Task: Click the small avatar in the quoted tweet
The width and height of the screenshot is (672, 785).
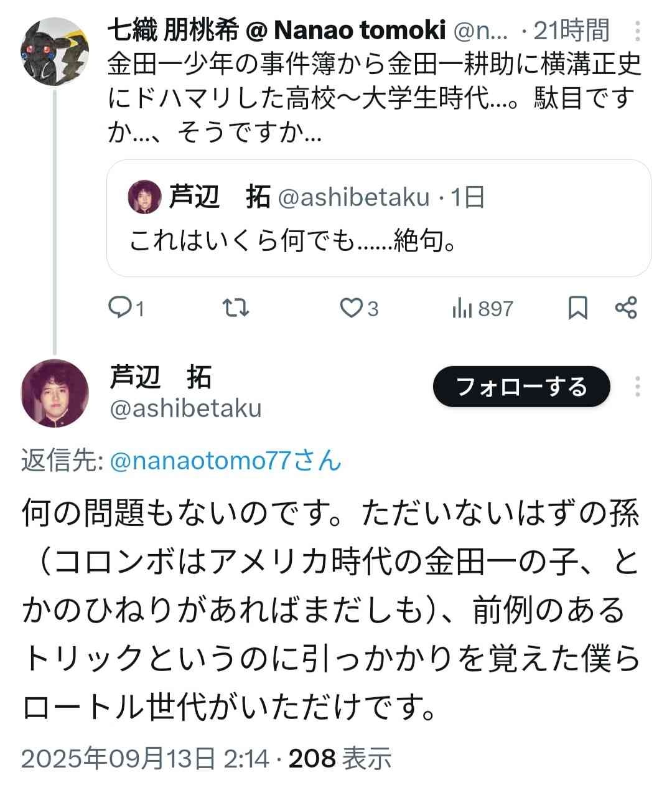Action: point(144,197)
